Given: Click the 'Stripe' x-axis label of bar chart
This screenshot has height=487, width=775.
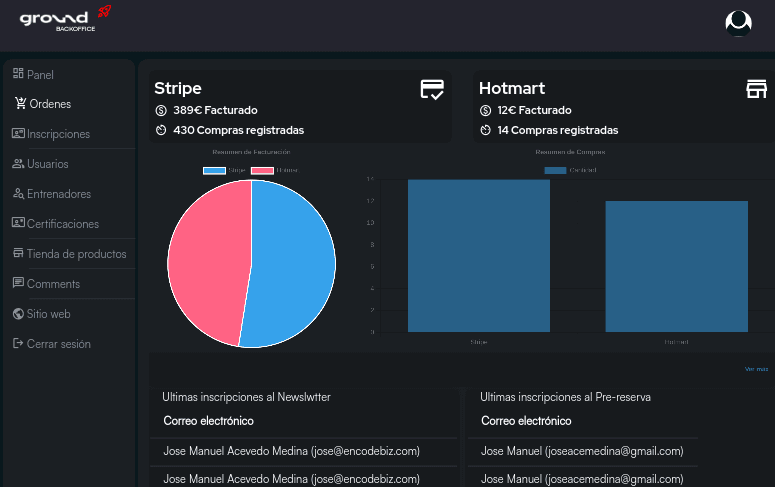Looking at the screenshot, I should [478, 342].
